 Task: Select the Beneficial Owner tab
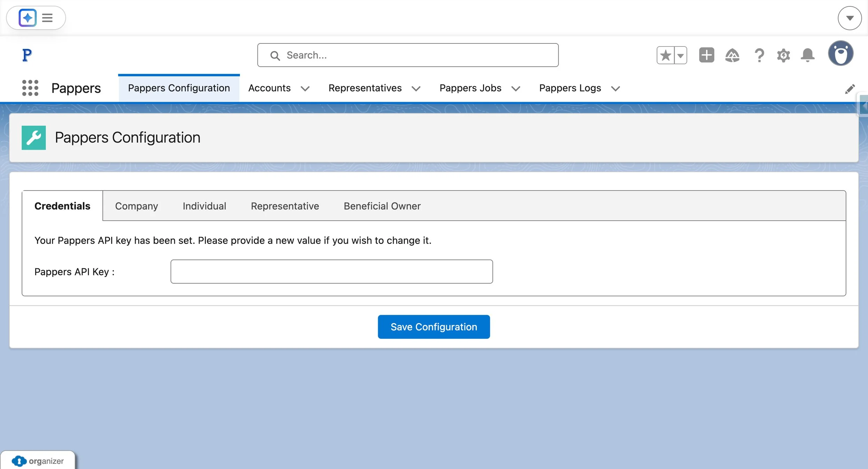point(382,206)
